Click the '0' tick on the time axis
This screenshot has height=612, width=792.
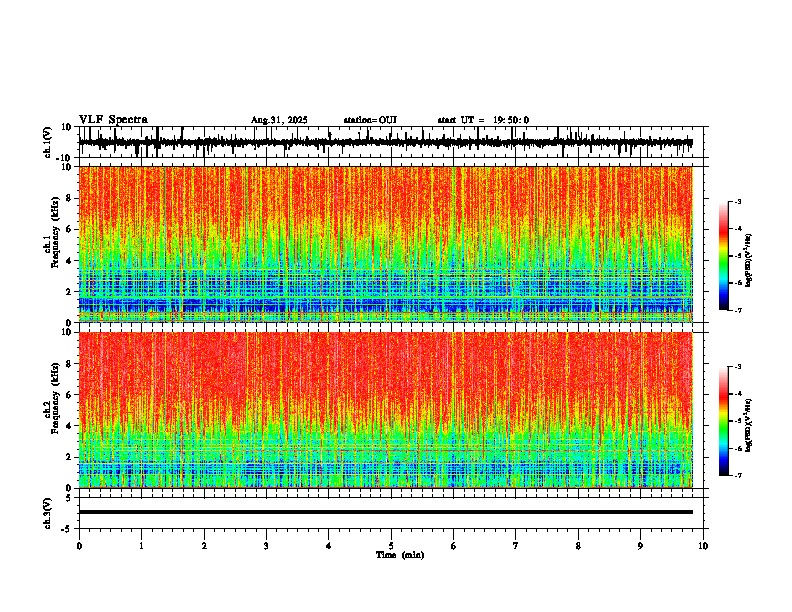click(79, 546)
